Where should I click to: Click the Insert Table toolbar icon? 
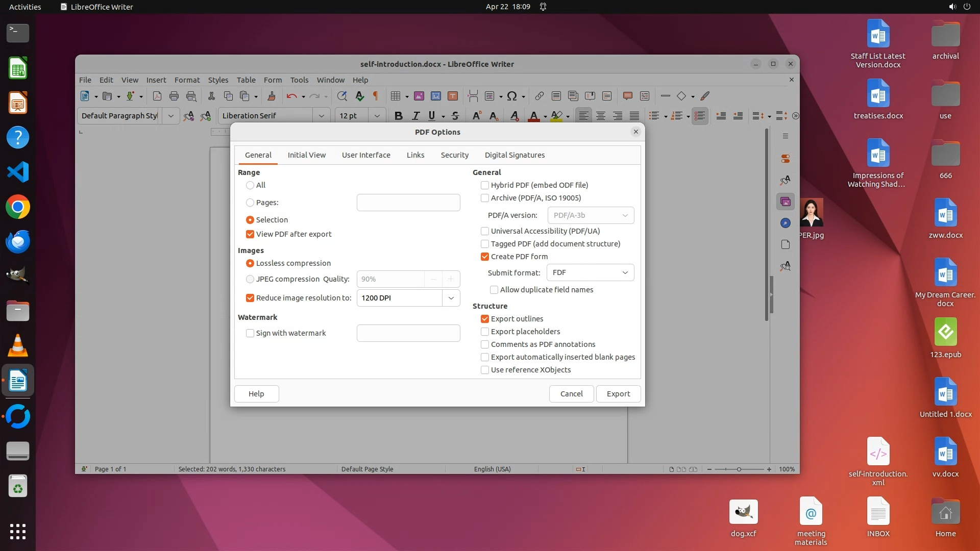point(395,96)
